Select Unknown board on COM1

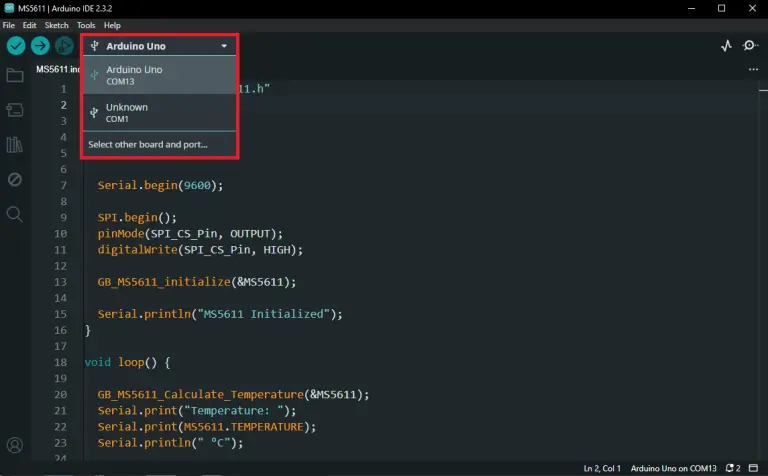(160, 113)
